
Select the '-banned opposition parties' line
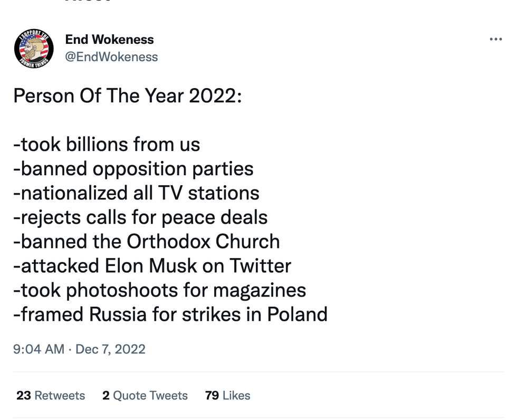[x=133, y=169]
